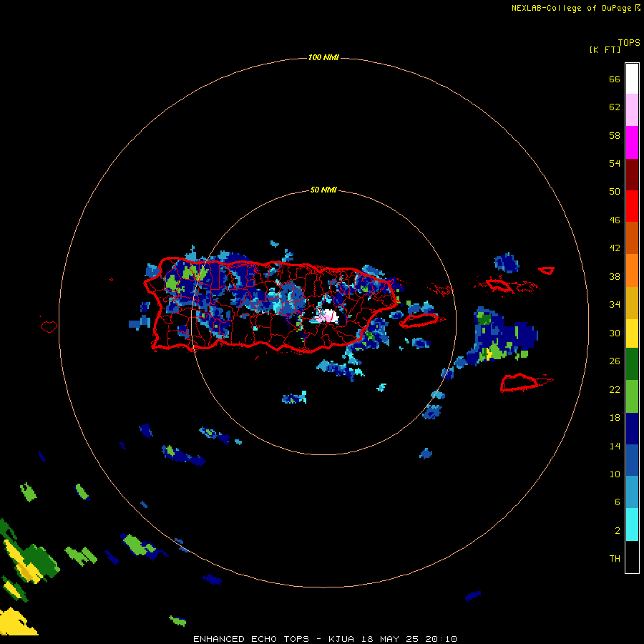Select the 14 legend value
Viewport: 644px width, 644px height.
(x=615, y=446)
